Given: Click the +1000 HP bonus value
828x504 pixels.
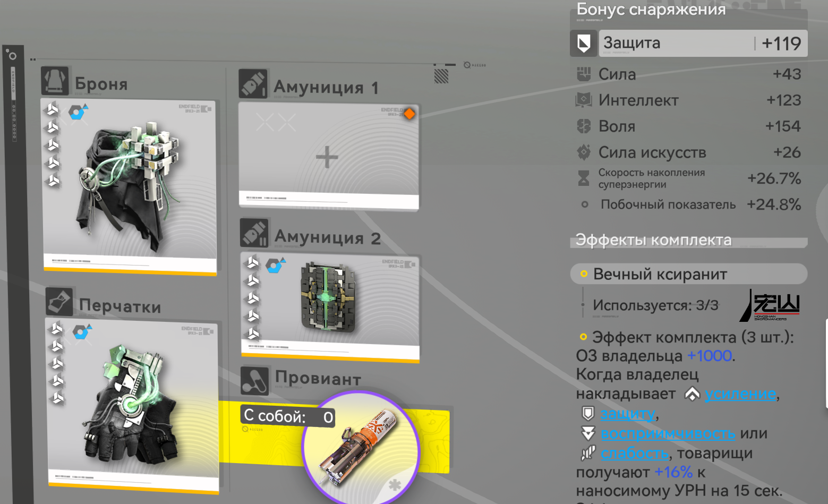Looking at the screenshot, I should (x=710, y=356).
